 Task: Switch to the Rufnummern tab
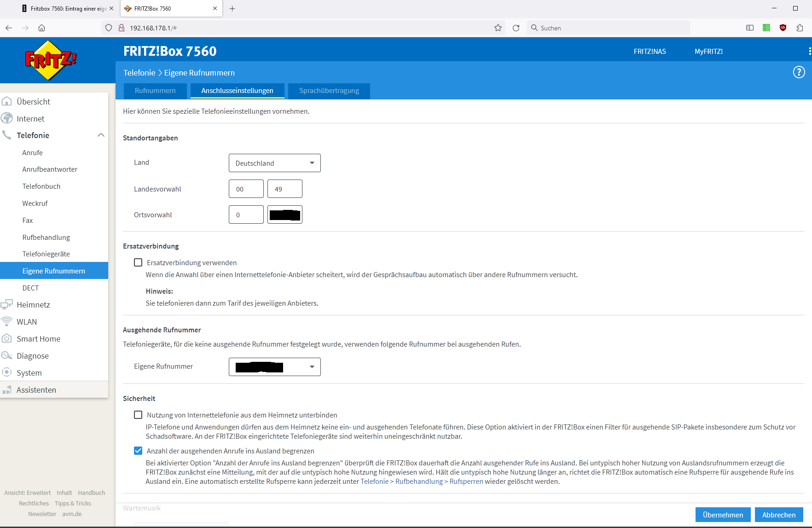pyautogui.click(x=155, y=91)
